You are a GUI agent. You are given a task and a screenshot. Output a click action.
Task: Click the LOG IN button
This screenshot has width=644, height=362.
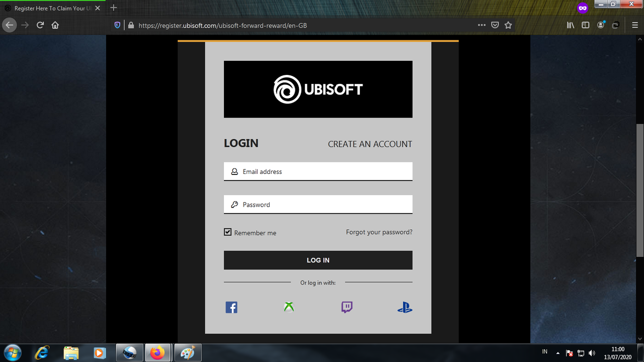(x=318, y=260)
